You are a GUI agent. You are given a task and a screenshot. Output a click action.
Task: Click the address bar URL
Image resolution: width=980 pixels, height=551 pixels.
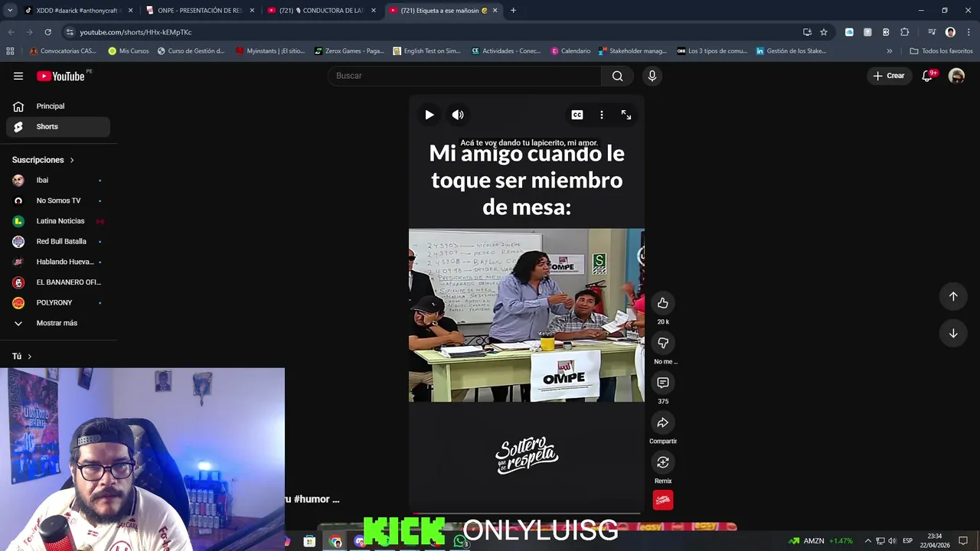pyautogui.click(x=136, y=32)
